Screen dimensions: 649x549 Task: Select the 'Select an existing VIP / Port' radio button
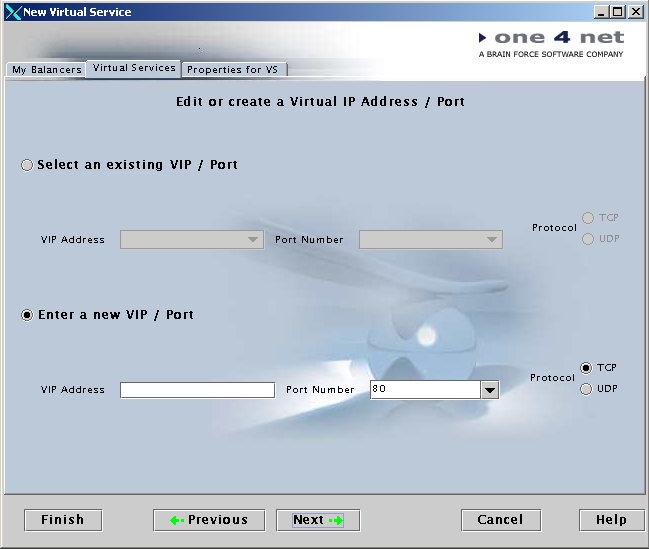point(27,165)
